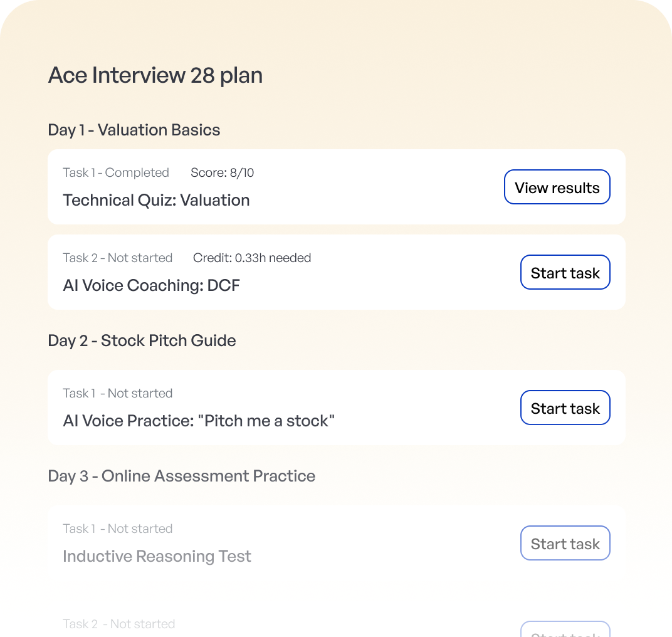Open the Inductive Reasoning Test details

pos(157,556)
